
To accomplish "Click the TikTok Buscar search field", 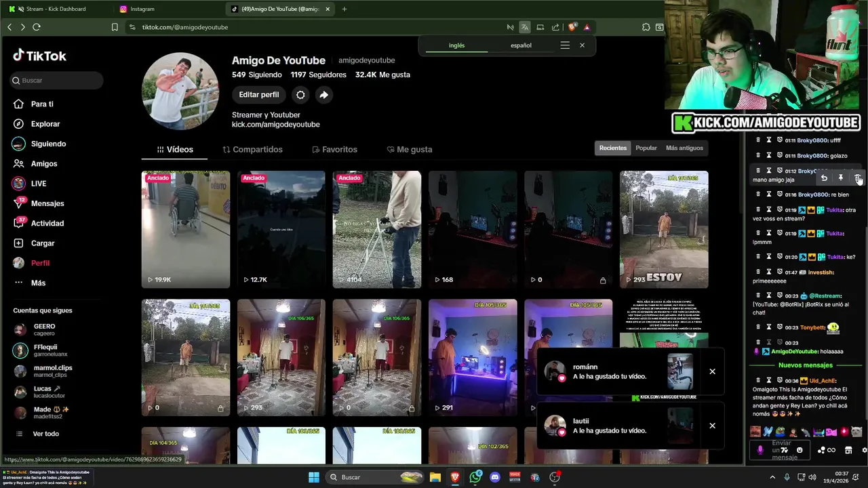I will click(x=56, y=80).
